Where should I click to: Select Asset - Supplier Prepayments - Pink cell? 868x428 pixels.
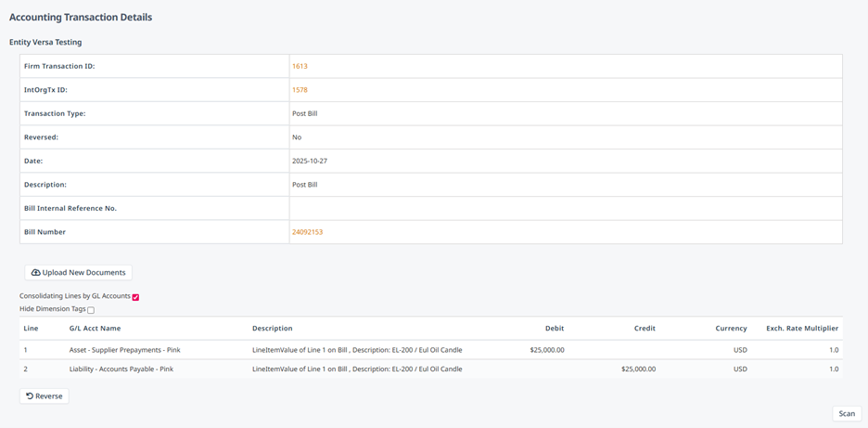pyautogui.click(x=124, y=350)
